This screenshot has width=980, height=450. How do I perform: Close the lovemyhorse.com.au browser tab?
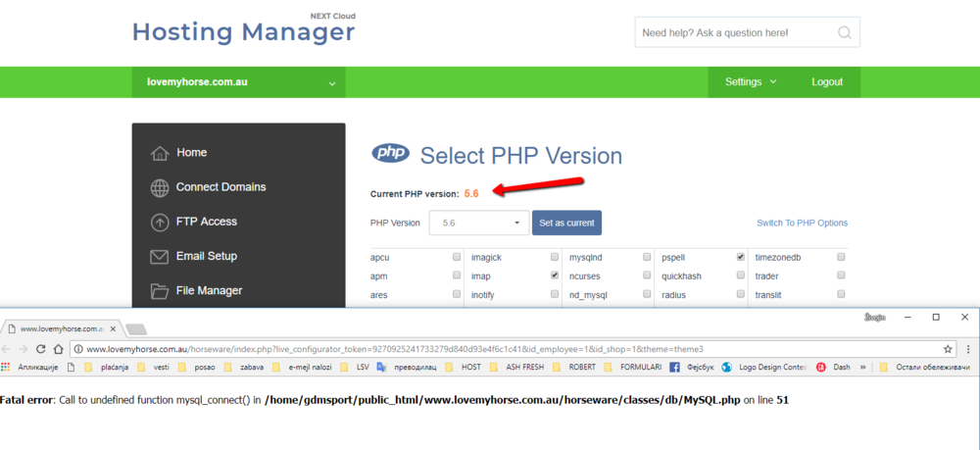[113, 328]
